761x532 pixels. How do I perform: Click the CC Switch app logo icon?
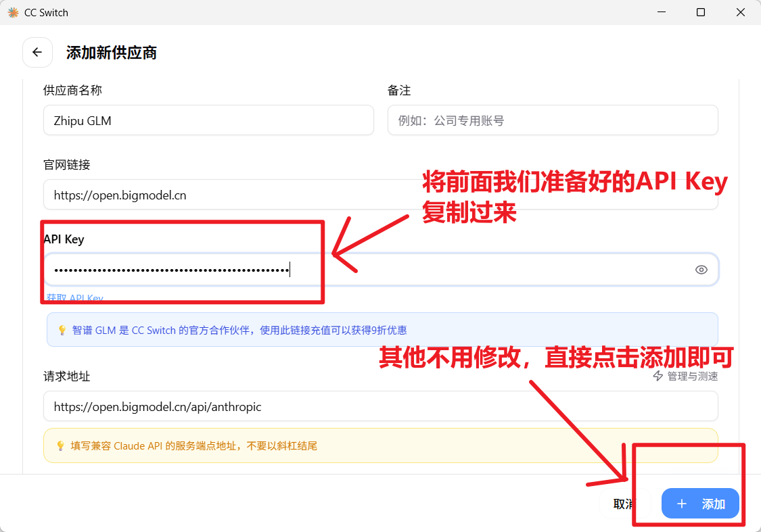pyautogui.click(x=13, y=13)
